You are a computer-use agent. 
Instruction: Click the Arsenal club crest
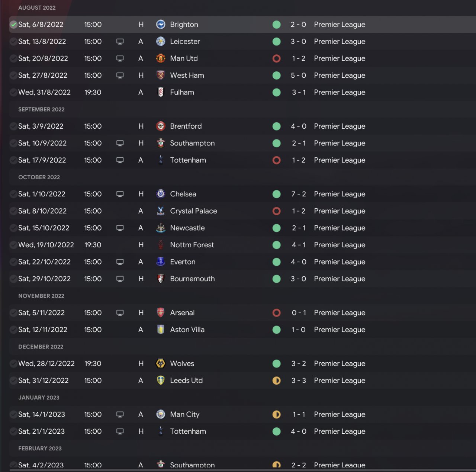point(161,313)
